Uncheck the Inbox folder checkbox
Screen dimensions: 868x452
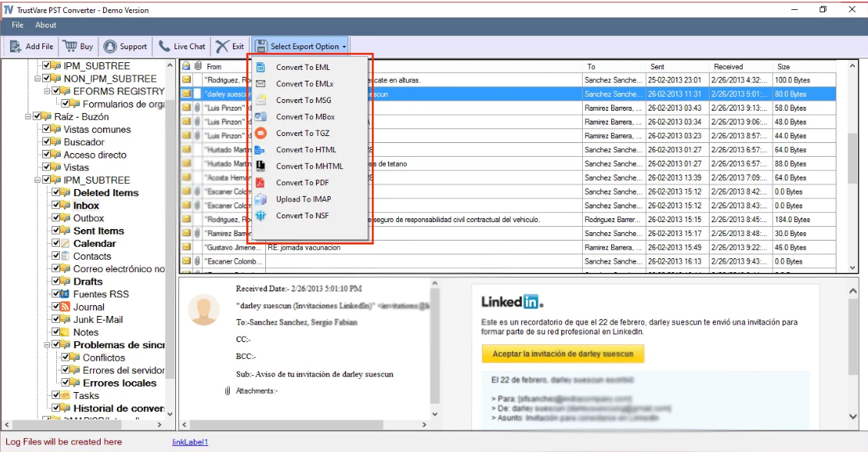pos(56,205)
